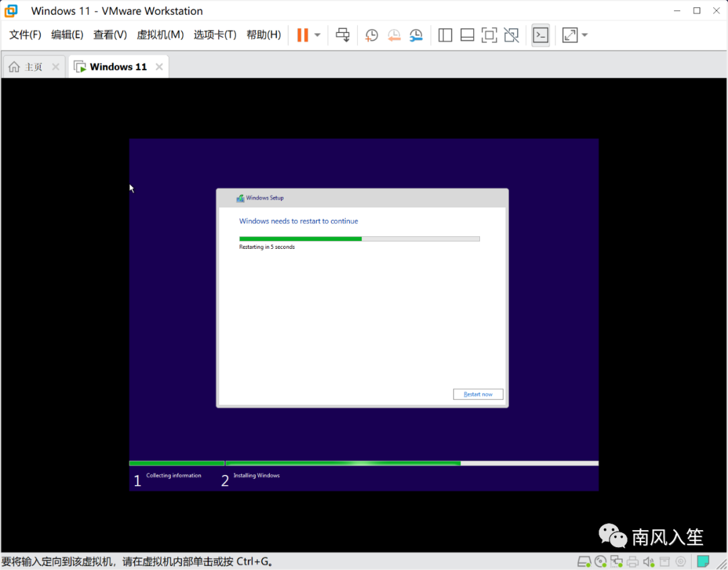Click the Ctrl+G input redirect hint text
This screenshot has width=728, height=570.
[138, 562]
